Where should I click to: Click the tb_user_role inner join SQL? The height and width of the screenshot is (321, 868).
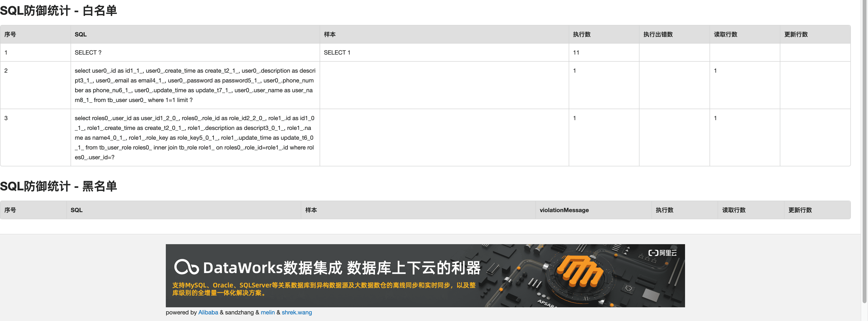click(195, 138)
